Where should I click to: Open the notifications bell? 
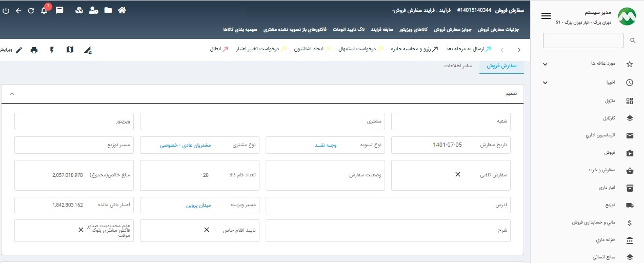click(44, 10)
